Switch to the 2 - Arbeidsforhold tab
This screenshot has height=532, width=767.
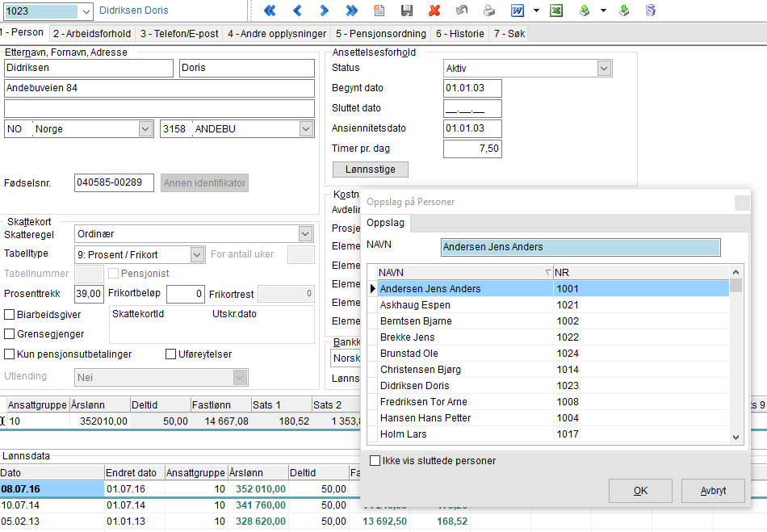click(91, 34)
